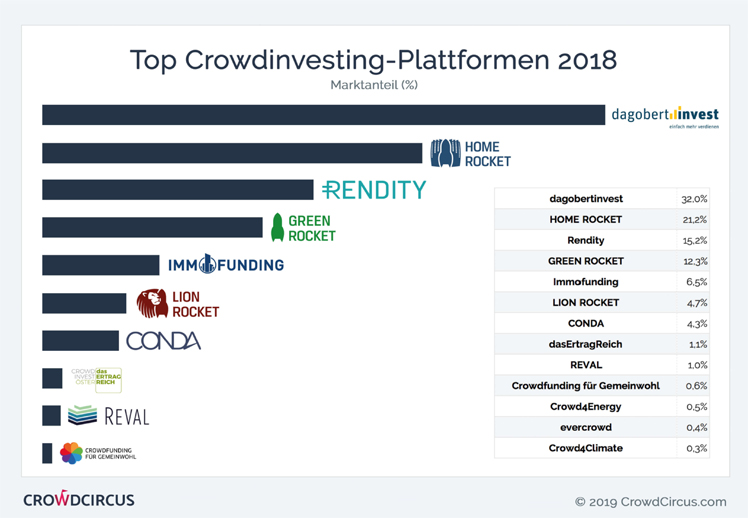748x518 pixels.
Task: Click the REVAL stacked layers icon
Action: (82, 415)
